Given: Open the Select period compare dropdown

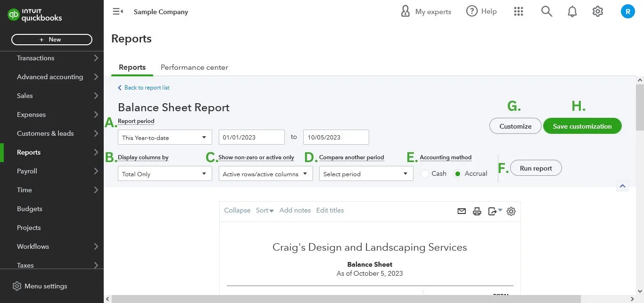Looking at the screenshot, I should (x=366, y=174).
